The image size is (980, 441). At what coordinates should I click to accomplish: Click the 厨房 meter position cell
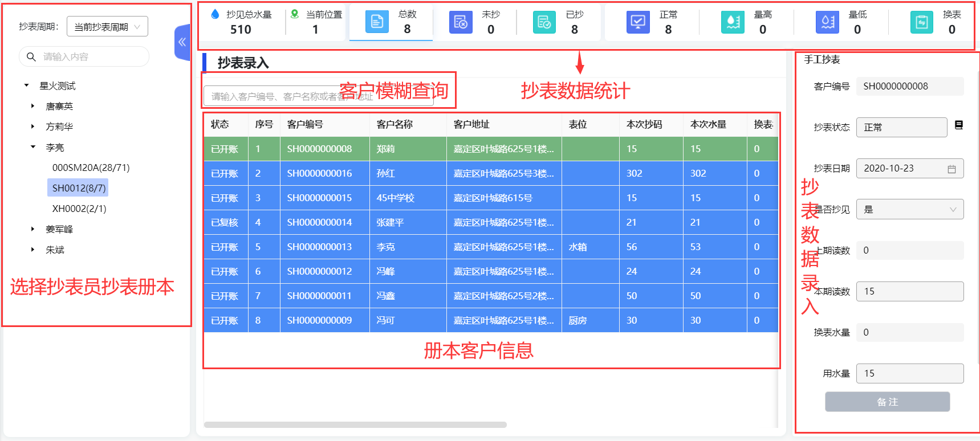(x=591, y=320)
